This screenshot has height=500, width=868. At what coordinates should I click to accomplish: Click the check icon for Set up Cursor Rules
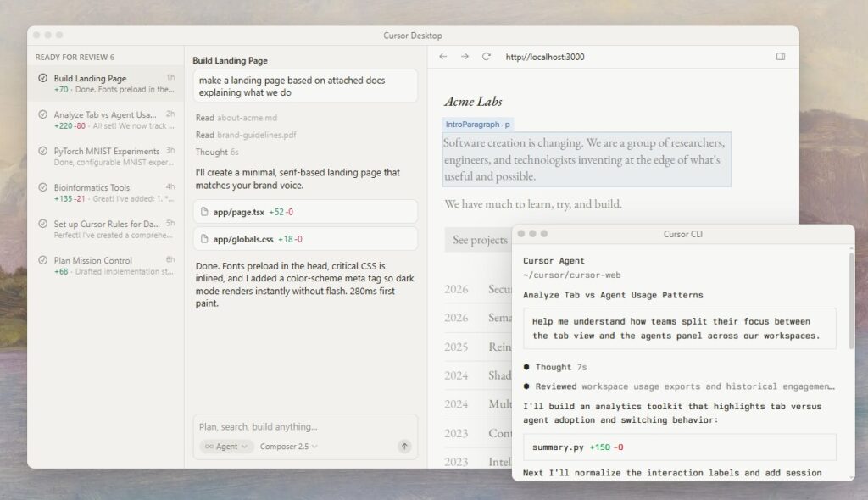point(42,224)
